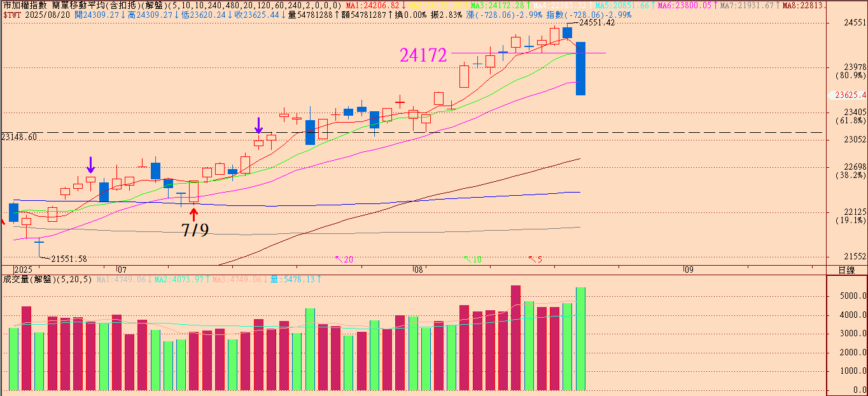Select the 08 month marker on the time axis
The height and width of the screenshot is (396, 868).
(x=418, y=270)
